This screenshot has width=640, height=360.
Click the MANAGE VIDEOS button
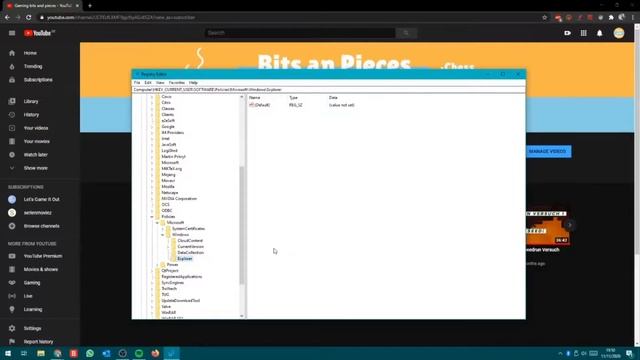547,151
